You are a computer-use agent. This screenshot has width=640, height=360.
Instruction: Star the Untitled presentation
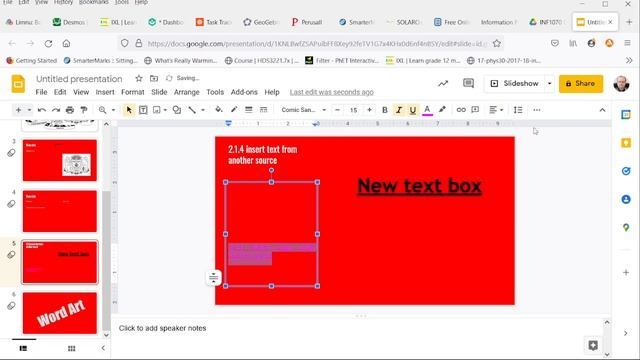[139, 78]
